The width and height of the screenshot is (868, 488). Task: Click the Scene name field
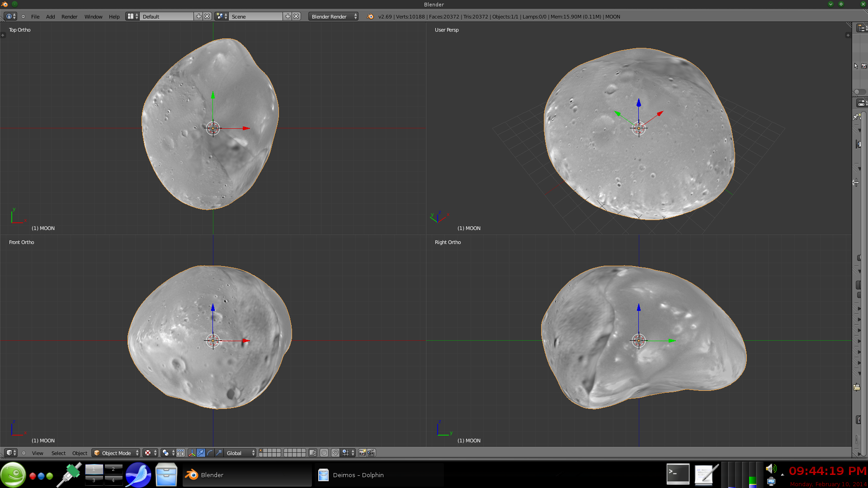click(256, 16)
